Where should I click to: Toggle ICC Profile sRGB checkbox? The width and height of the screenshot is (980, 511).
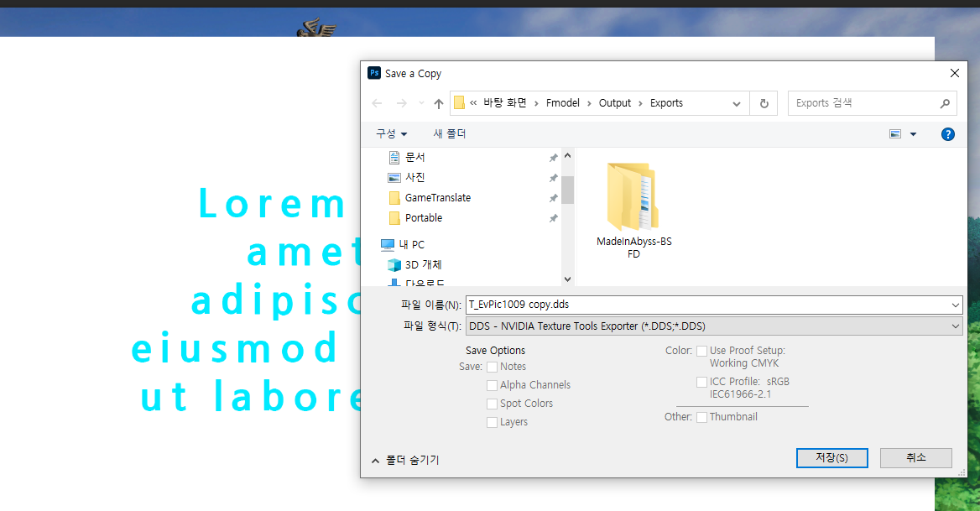click(x=702, y=382)
